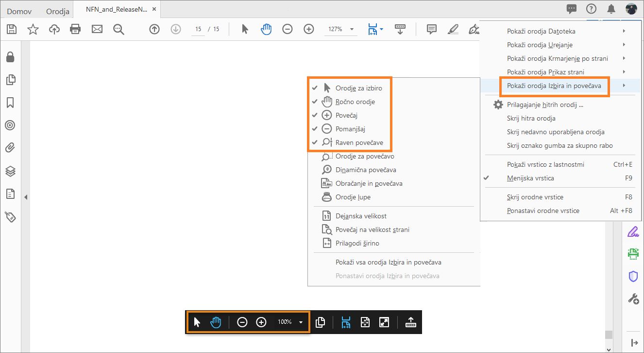This screenshot has width=644, height=353.
Task: Select the arrow selection tool in the top toolbar
Action: click(245, 29)
